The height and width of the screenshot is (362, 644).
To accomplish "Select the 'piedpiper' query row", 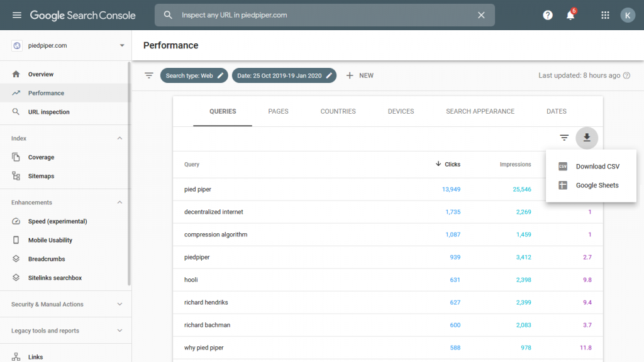I will [387, 257].
